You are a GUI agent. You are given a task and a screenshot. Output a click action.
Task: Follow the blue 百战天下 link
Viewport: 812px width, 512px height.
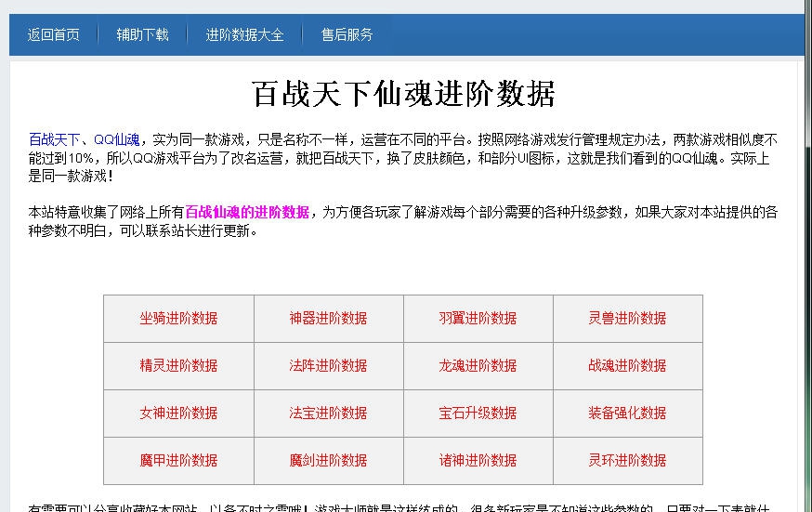55,139
